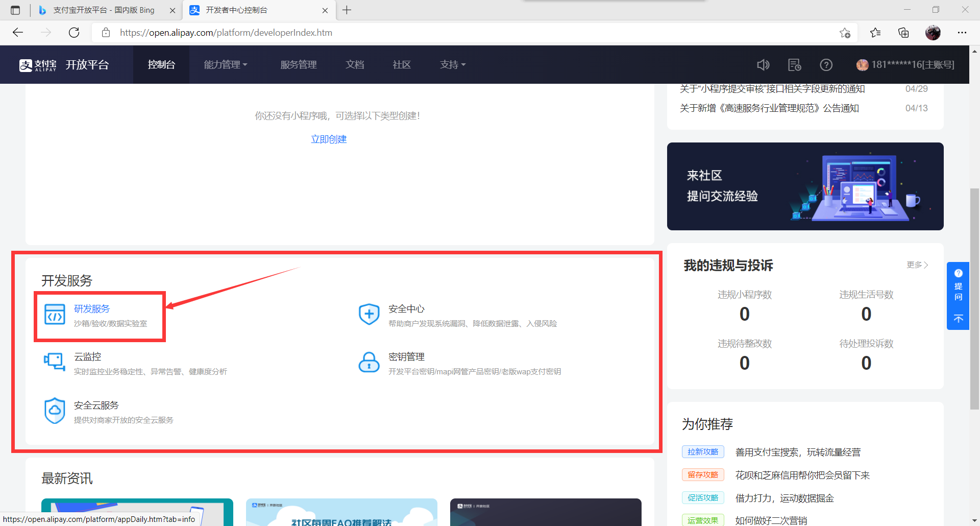The width and height of the screenshot is (980, 526).
Task: Add page to favorites with star icon
Action: tap(845, 32)
